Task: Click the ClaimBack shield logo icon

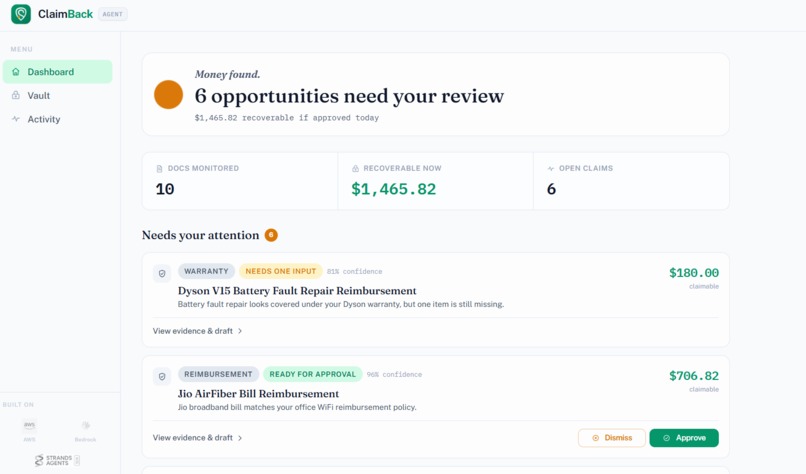Action: click(x=21, y=14)
